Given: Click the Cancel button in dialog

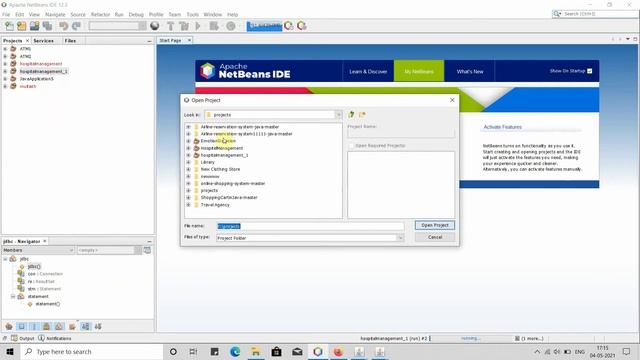Looking at the screenshot, I should coord(435,237).
